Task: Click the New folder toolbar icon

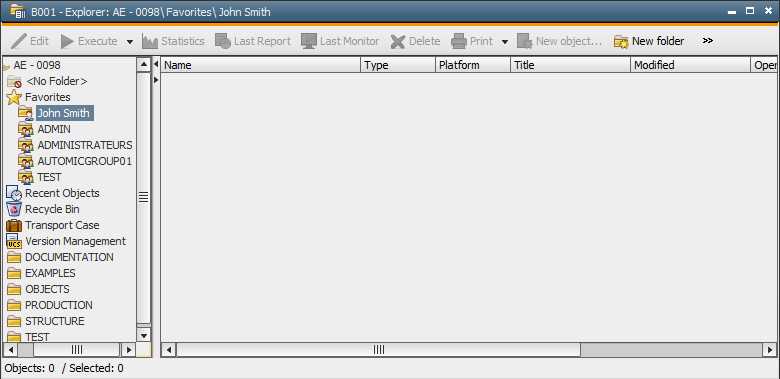Action: pyautogui.click(x=621, y=41)
